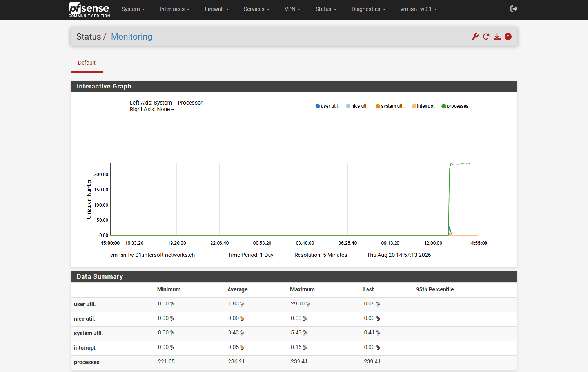Viewport: 588px width, 372px height.
Task: Toggle user util. series in legend
Action: (327, 106)
